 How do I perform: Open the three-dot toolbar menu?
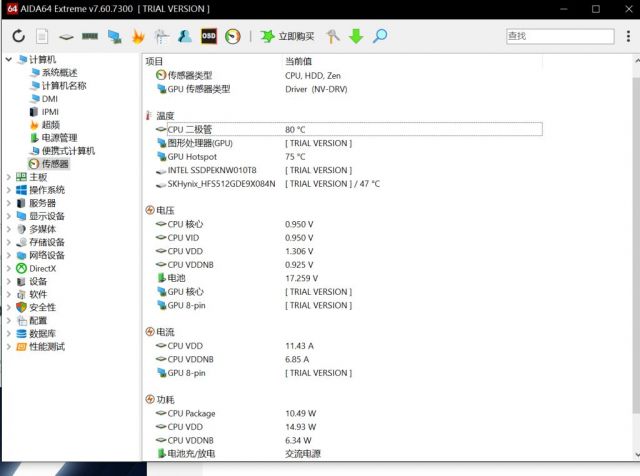point(628,36)
